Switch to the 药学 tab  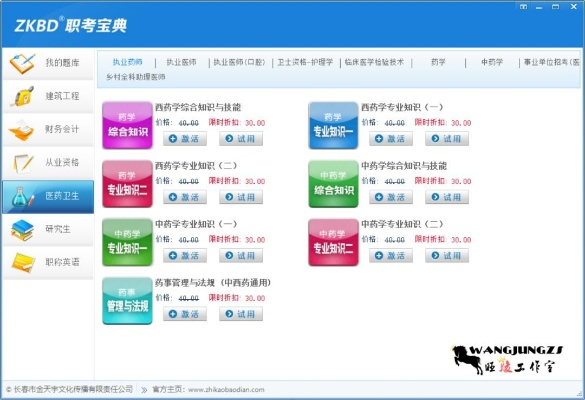point(438,62)
